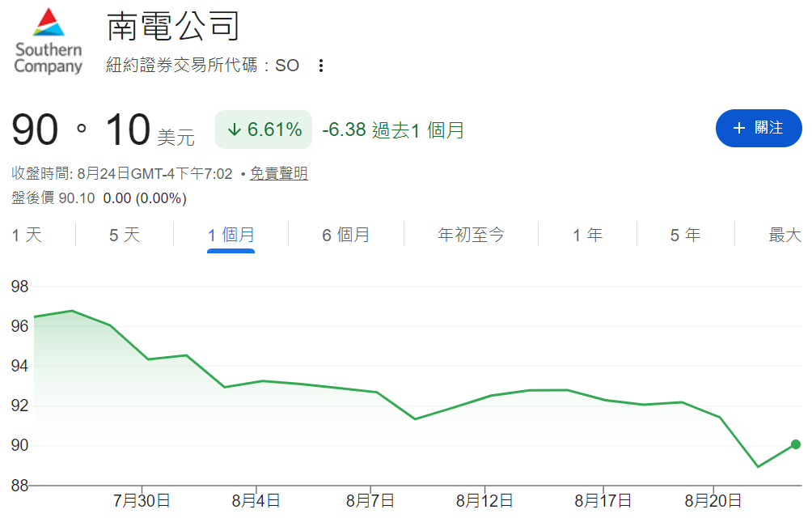This screenshot has width=812, height=518.
Task: Click the 收盤時間 closing time text
Action: 121,173
